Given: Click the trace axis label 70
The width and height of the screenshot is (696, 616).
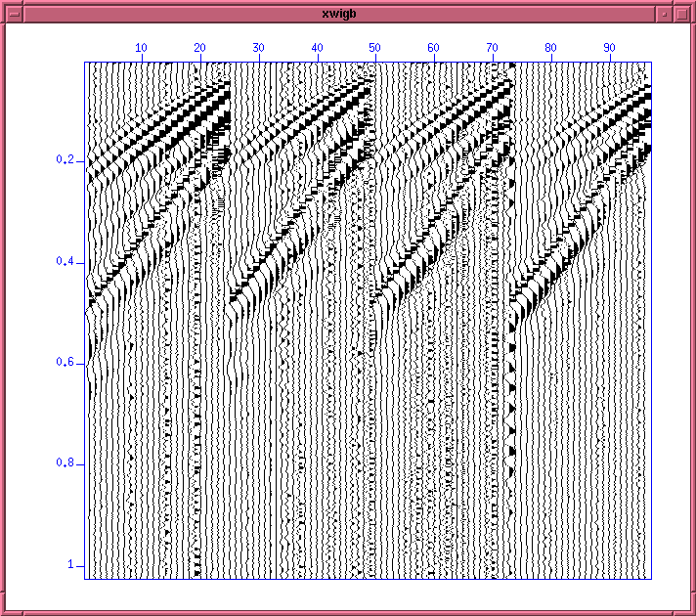Looking at the screenshot, I should click(493, 47).
